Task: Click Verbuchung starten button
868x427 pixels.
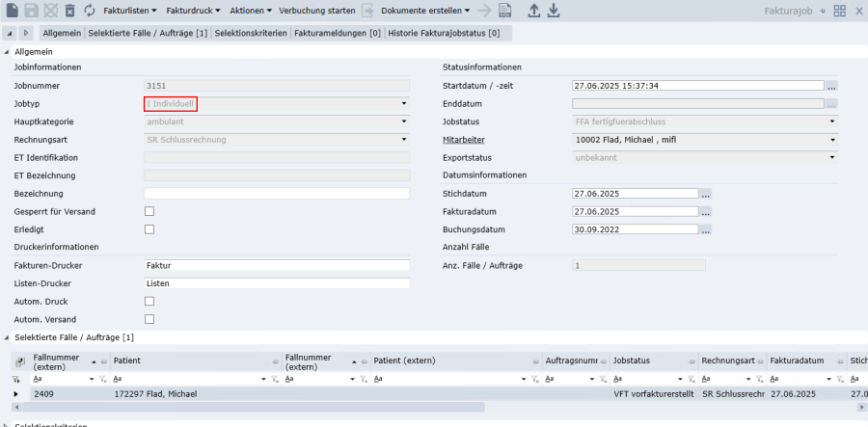Action: pyautogui.click(x=317, y=10)
